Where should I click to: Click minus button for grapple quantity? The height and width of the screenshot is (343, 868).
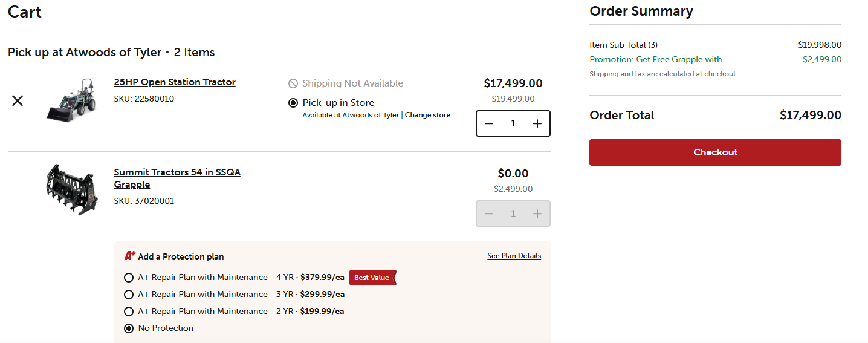[489, 214]
